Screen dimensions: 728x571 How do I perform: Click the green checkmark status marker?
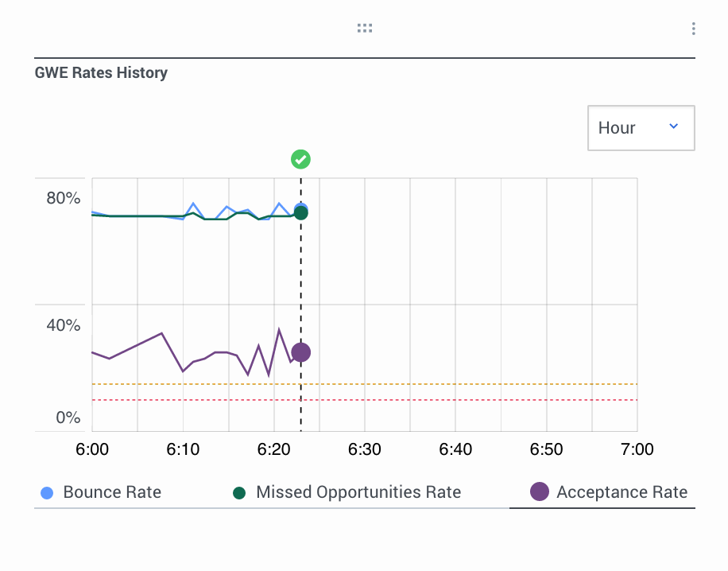(300, 160)
